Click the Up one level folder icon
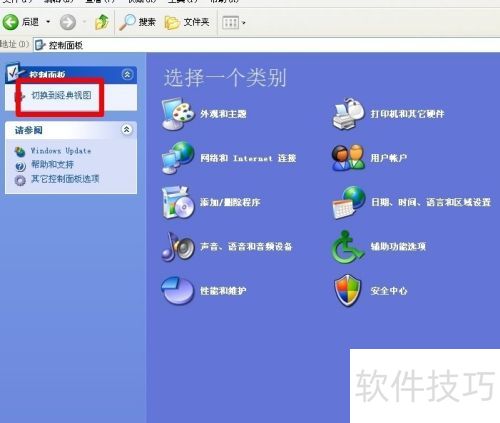The height and width of the screenshot is (423, 500). pos(102,22)
